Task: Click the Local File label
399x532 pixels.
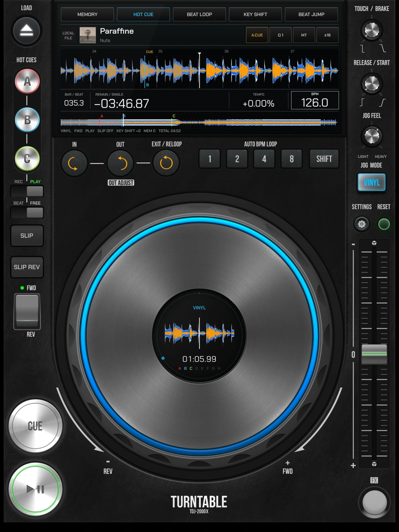Action: 68,35
